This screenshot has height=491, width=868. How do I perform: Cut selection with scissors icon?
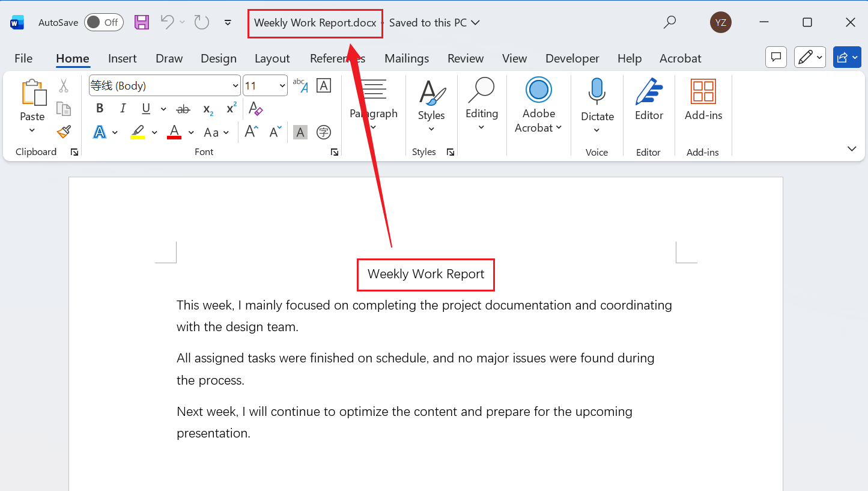[64, 86]
